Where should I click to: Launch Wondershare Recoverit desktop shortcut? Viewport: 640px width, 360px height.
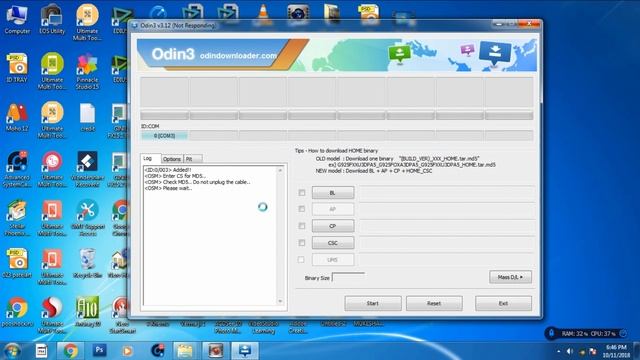(x=87, y=169)
